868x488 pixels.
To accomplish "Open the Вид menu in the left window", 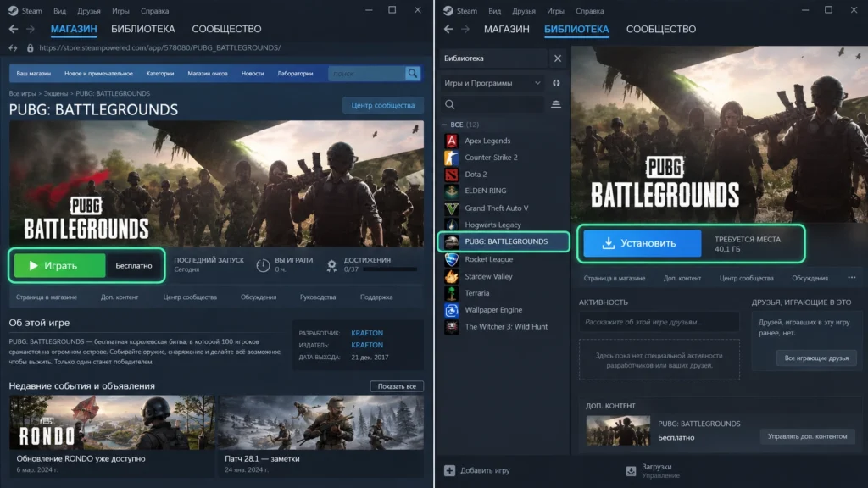I will click(60, 11).
